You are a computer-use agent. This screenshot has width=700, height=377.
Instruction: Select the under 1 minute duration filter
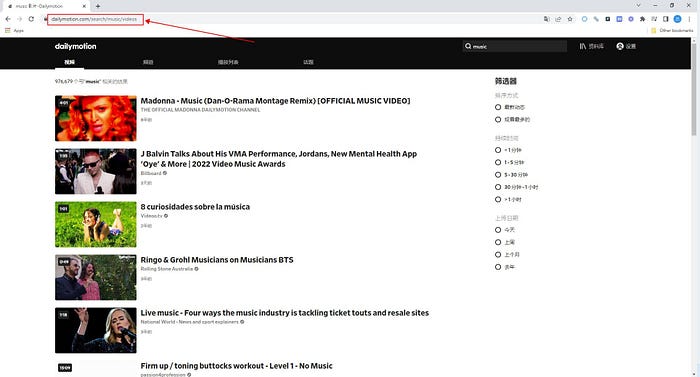tap(498, 150)
